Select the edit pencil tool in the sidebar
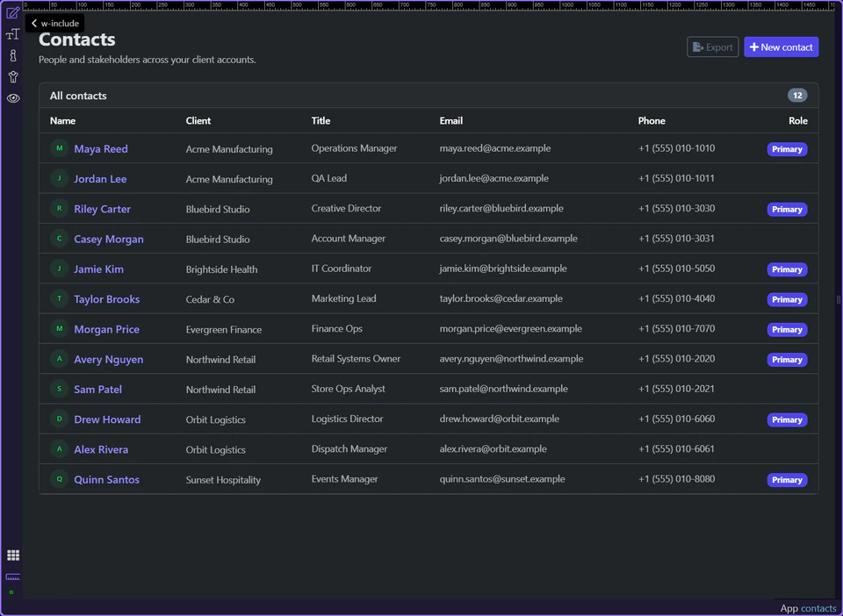Image resolution: width=843 pixels, height=616 pixels. click(12, 13)
